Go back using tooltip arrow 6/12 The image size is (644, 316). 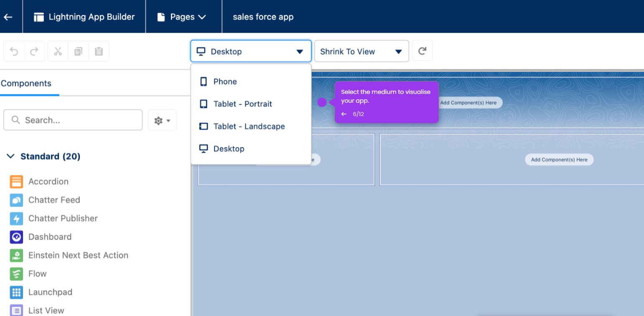click(x=344, y=114)
